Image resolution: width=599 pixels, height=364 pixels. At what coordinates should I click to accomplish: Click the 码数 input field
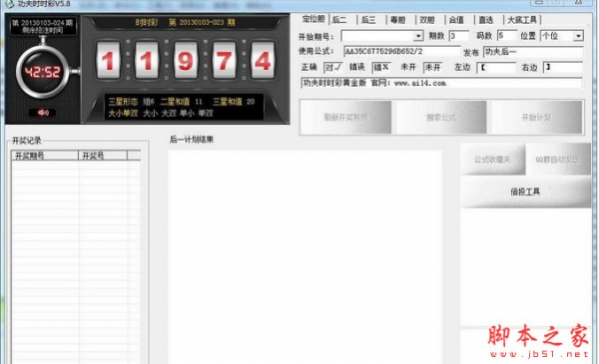pyautogui.click(x=507, y=36)
